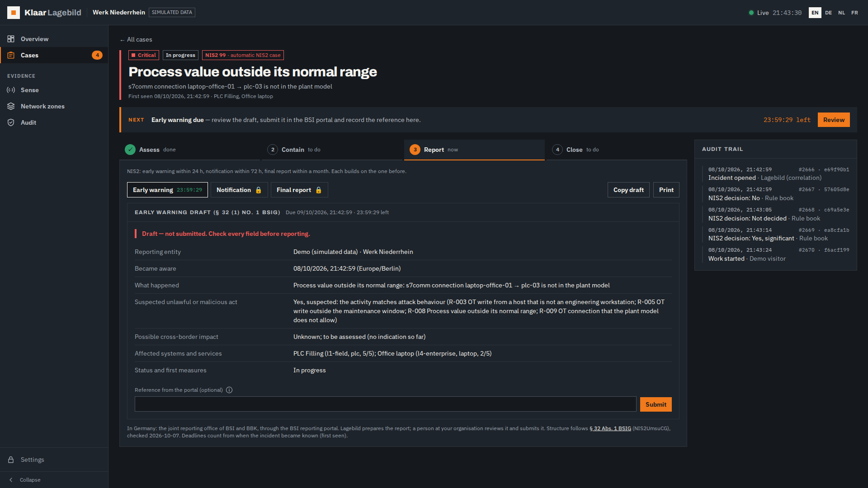868x488 pixels.
Task: Click the Collapse sidebar chevron icon
Action: click(11, 480)
